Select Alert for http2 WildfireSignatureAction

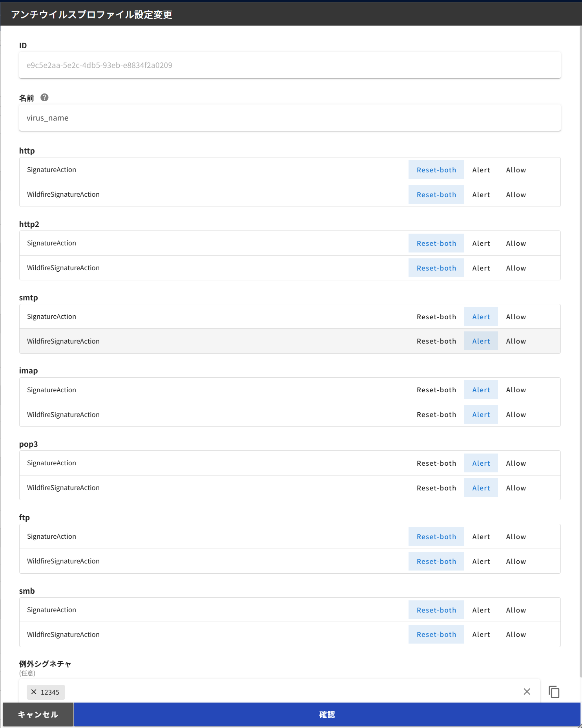click(x=481, y=268)
